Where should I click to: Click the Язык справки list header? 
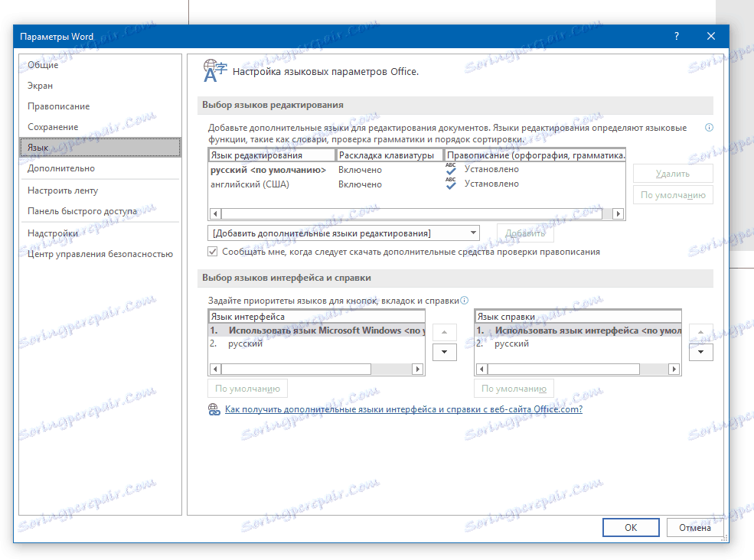pos(578,316)
